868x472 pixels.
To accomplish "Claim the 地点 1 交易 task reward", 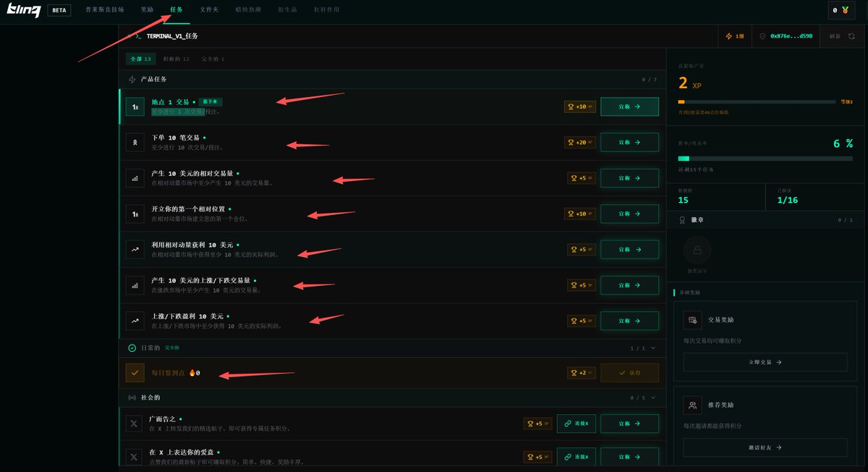I will pos(629,106).
